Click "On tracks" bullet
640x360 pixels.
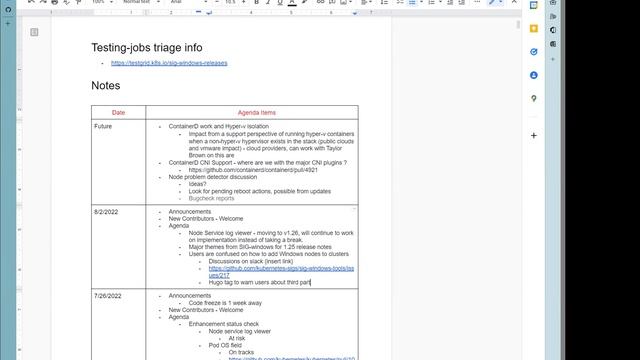click(241, 352)
